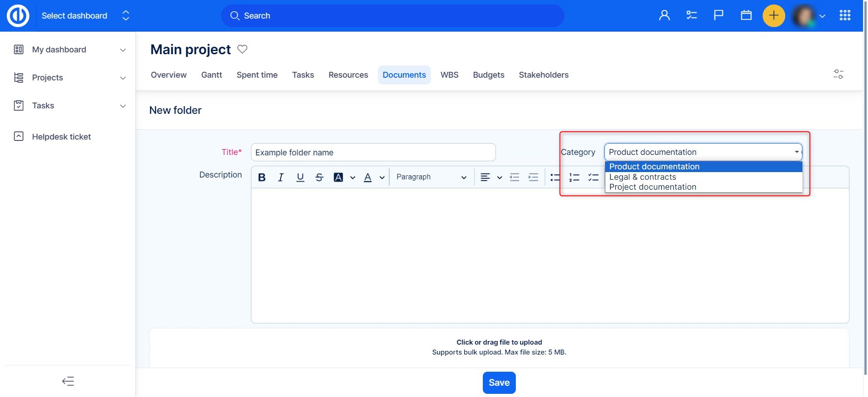The image size is (868, 397).
Task: Expand the Projects sidebar section
Action: coord(123,78)
